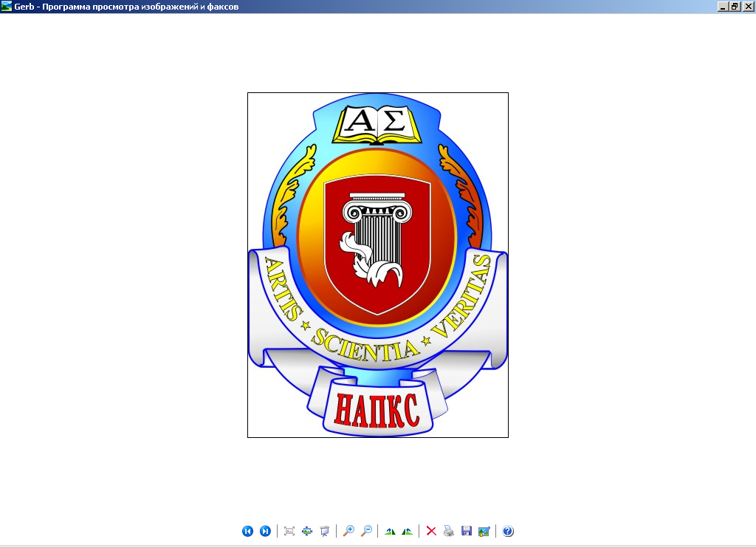This screenshot has width=756, height=548.
Task: Close the Gerb viewer window
Action: (x=749, y=6)
